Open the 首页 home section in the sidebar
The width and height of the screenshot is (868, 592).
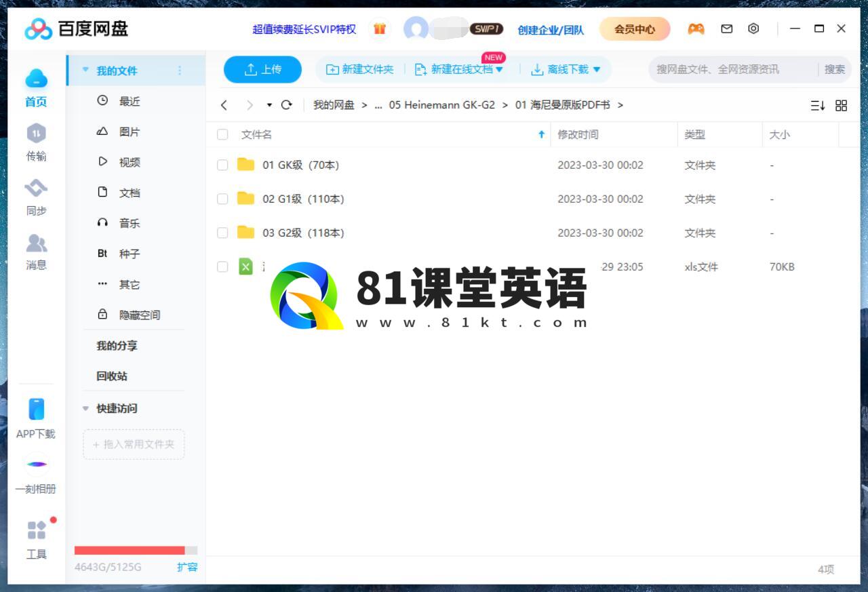[36, 88]
